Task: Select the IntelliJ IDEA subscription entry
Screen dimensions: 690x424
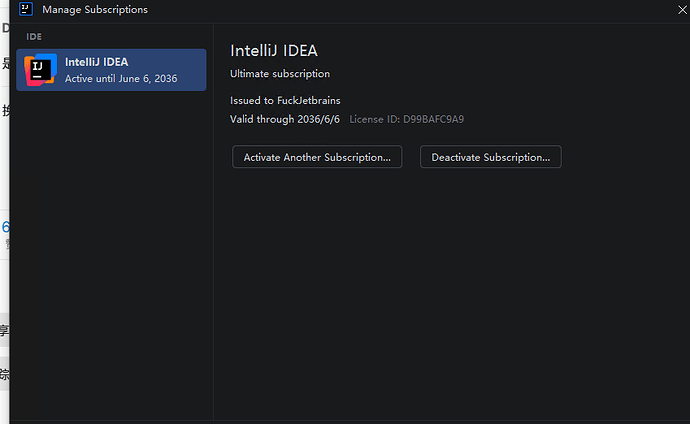Action: [x=111, y=70]
